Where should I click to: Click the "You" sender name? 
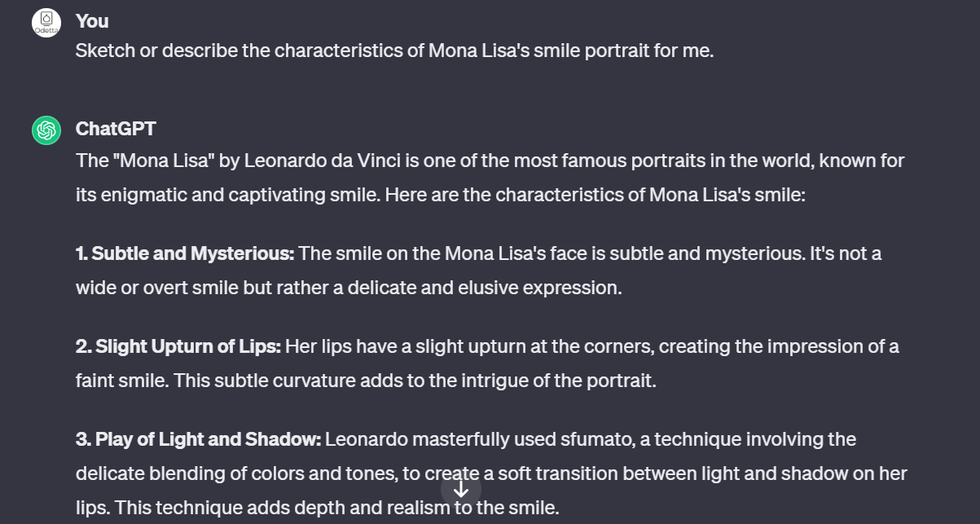coord(92,20)
